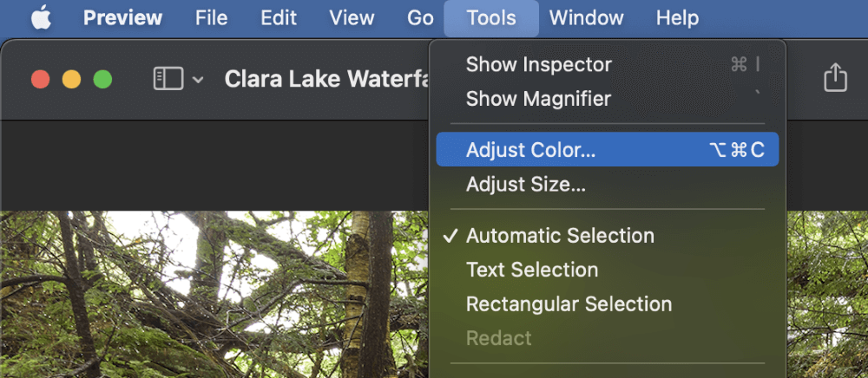This screenshot has width=868, height=378.
Task: Open the Help menu
Action: click(678, 18)
